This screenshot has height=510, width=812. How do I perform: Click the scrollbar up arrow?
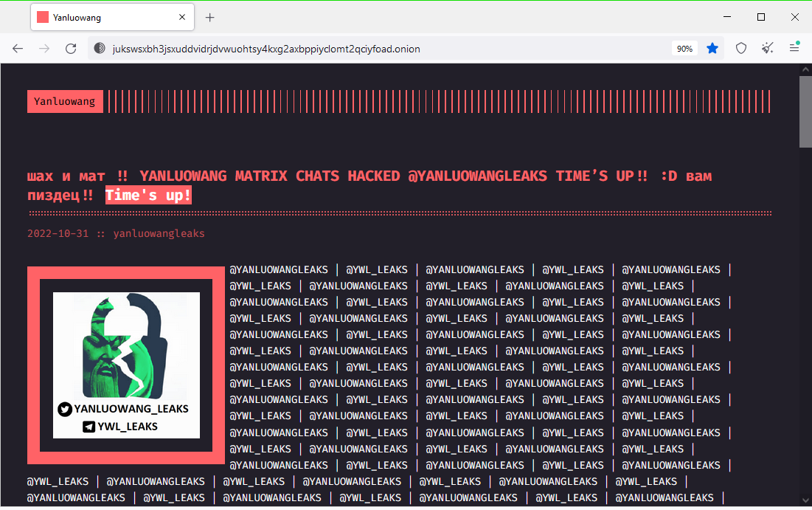pyautogui.click(x=805, y=69)
